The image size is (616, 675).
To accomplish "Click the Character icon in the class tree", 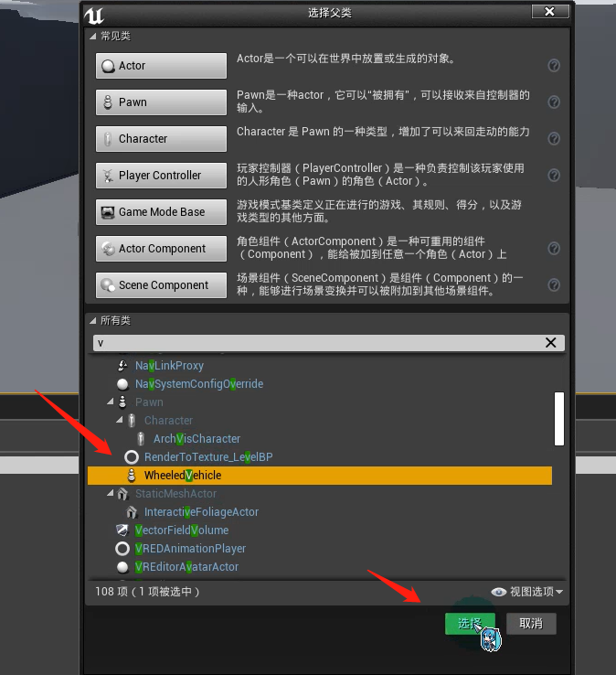I will coord(132,420).
